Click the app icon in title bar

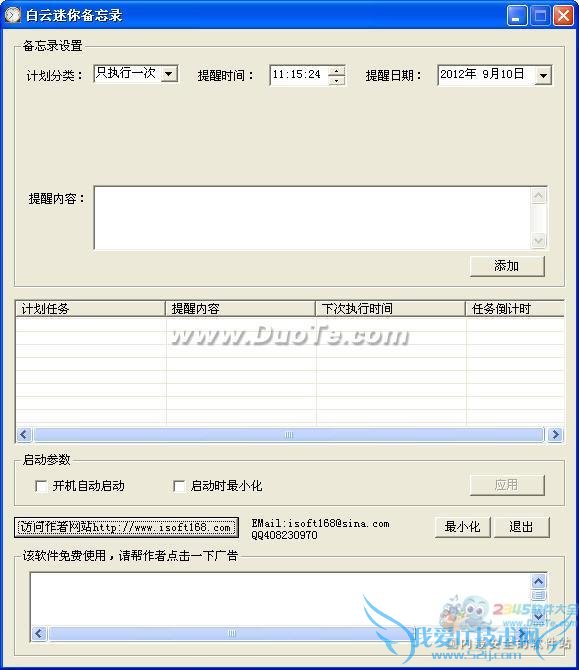click(12, 15)
